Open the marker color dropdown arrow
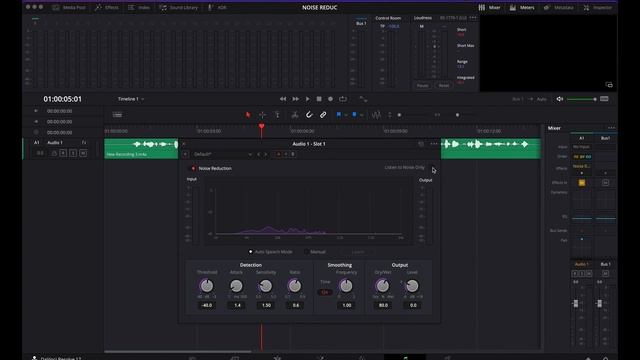 (x=362, y=115)
